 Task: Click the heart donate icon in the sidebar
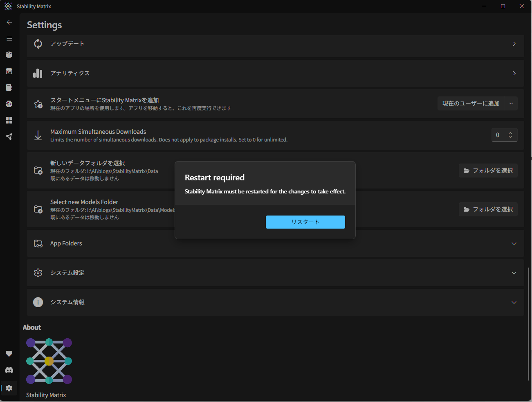point(9,354)
